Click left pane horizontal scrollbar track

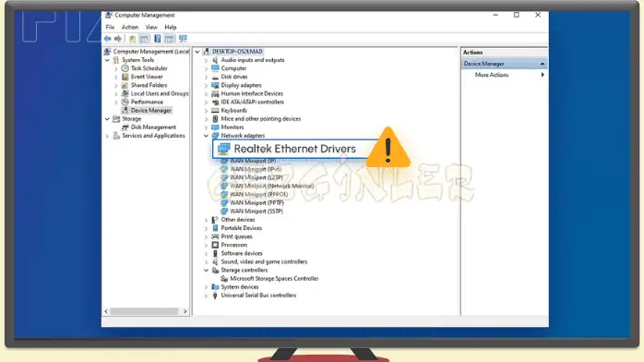145,311
